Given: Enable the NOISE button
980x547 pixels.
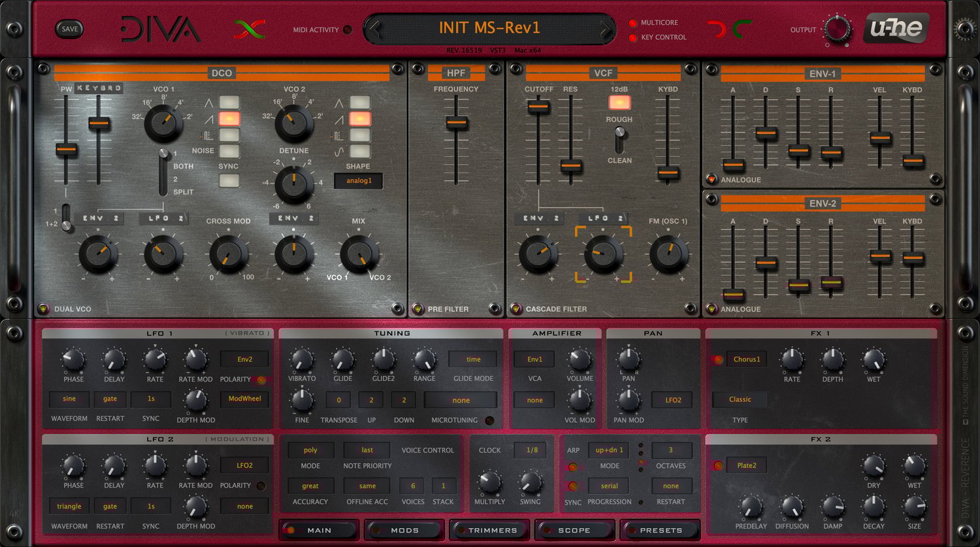Looking at the screenshot, I should pyautogui.click(x=229, y=151).
